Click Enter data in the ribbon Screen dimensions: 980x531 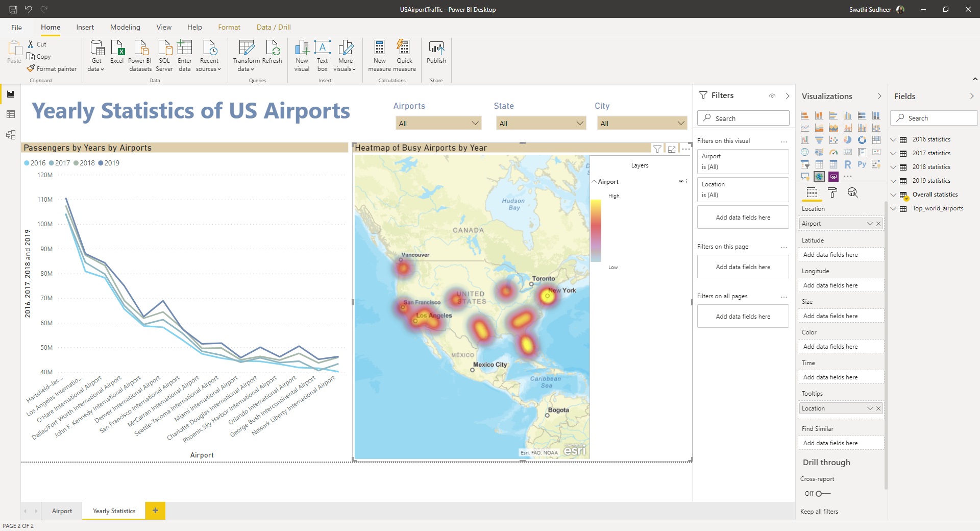click(x=185, y=56)
